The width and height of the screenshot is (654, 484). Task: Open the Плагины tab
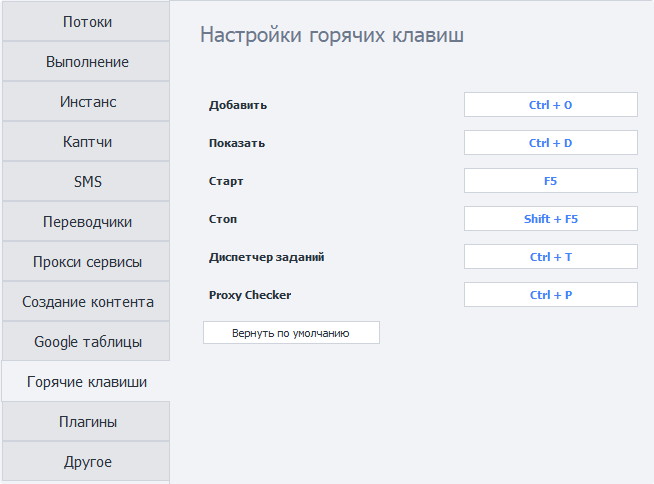click(86, 422)
